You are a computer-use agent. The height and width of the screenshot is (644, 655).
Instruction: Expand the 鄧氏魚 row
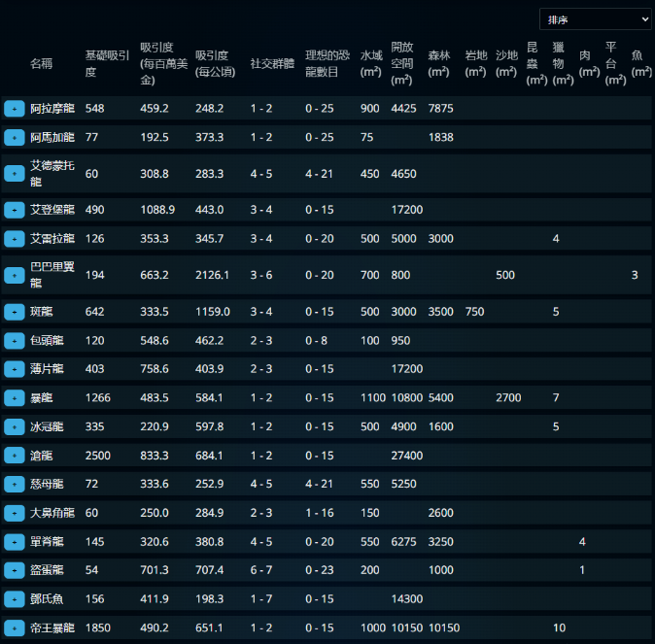click(14, 599)
